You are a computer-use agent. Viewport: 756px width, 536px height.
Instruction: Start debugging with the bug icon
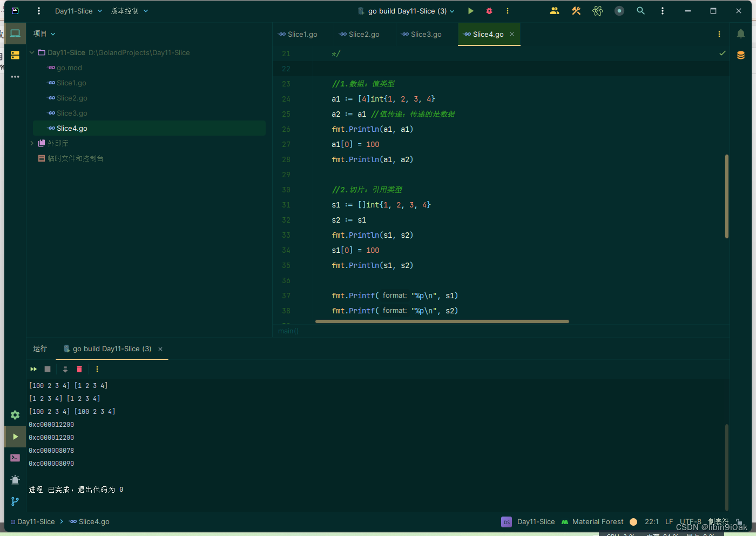tap(489, 11)
